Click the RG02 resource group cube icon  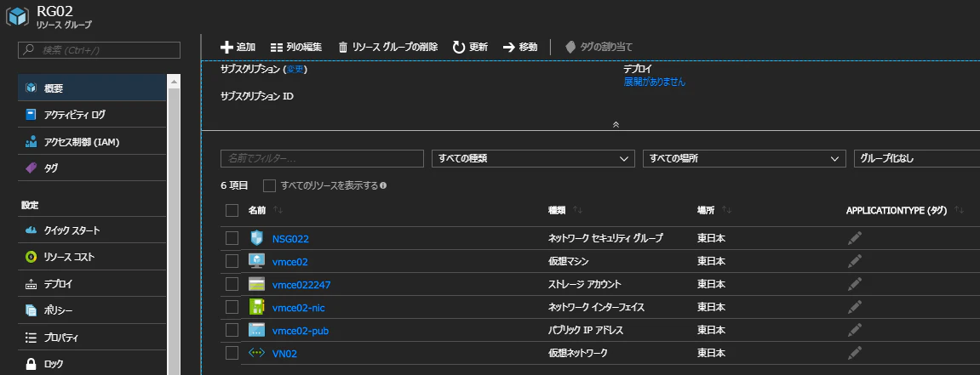click(18, 15)
